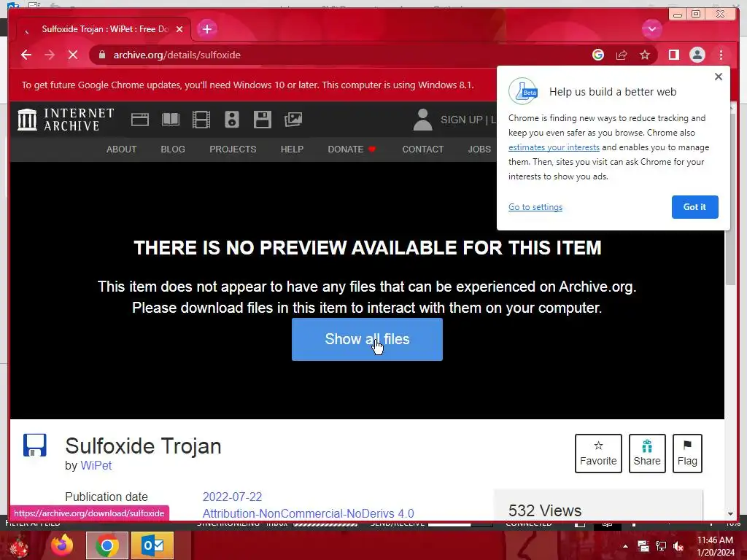Open Outlook from the taskbar
The width and height of the screenshot is (747, 560).
pyautogui.click(x=152, y=545)
